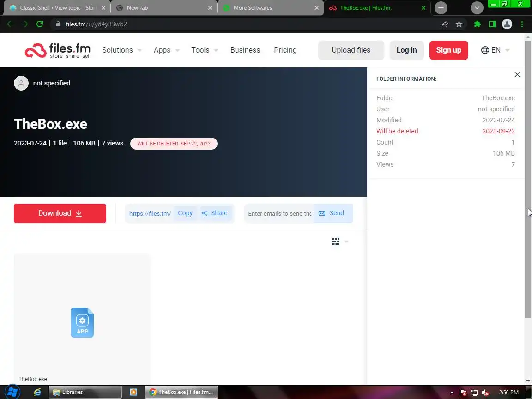Click the page vertical scrollbar thumb
This screenshot has height=399, width=532.
pos(528,179)
